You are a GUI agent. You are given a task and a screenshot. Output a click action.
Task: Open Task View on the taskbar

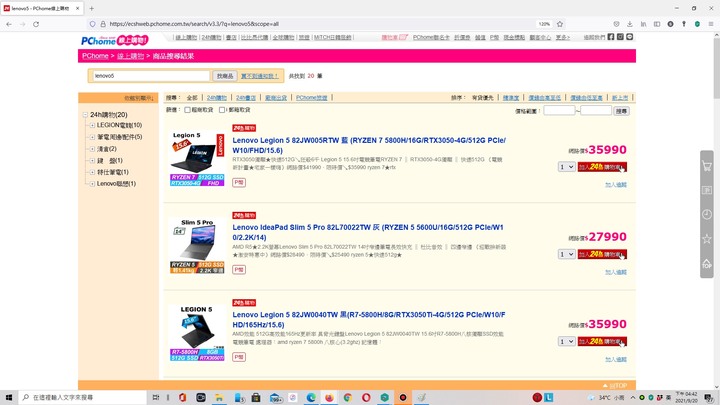point(156,397)
